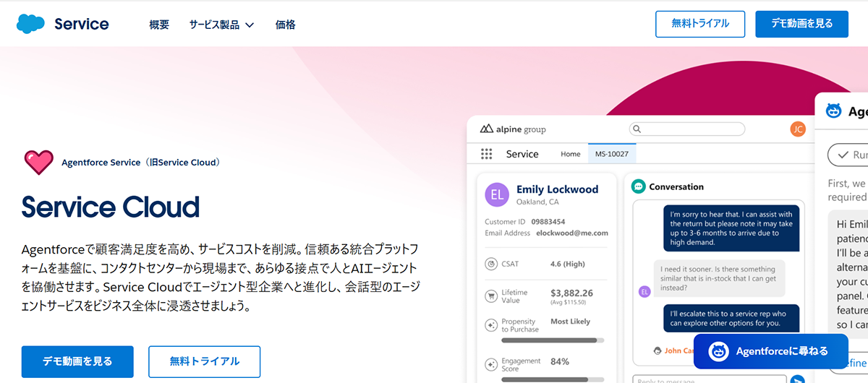Click the Agentforce robot icon in side panel header
Viewport: 868px width, 383px height.
point(834,111)
